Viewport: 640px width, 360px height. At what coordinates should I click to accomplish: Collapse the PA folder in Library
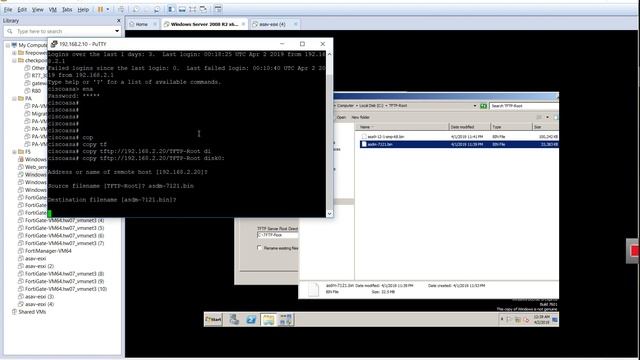14,98
